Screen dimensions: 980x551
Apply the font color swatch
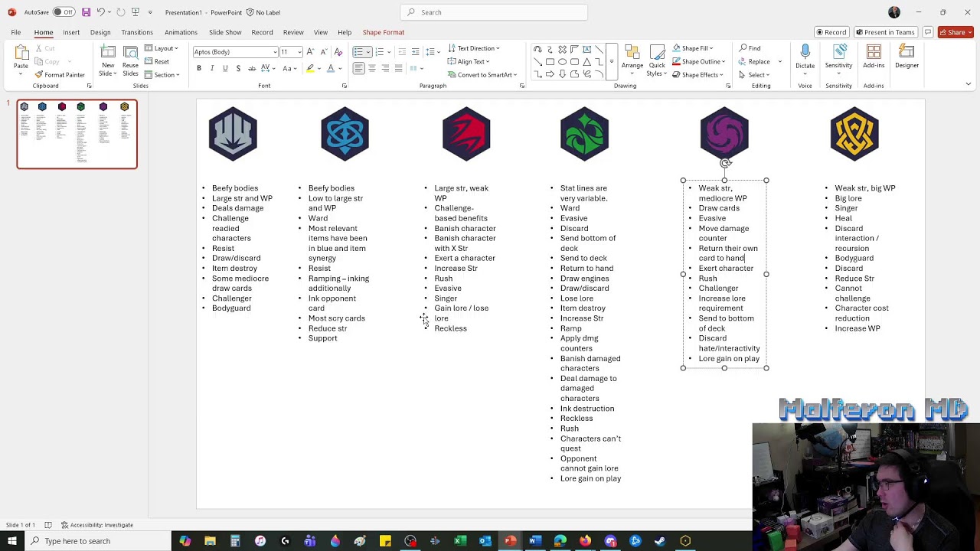[x=331, y=68]
